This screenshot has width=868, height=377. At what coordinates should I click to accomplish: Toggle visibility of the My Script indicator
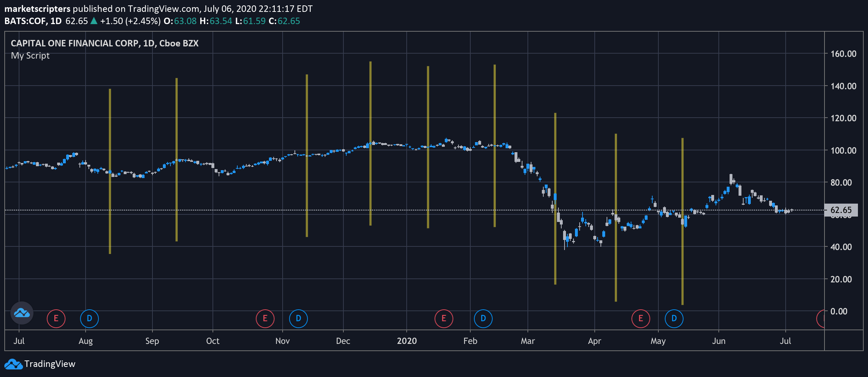30,55
